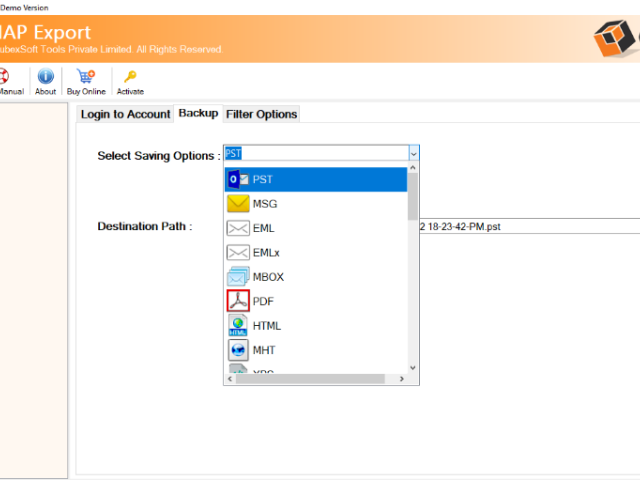640x480 pixels.
Task: Click the horizontal scroll right arrow
Action: [x=402, y=379]
